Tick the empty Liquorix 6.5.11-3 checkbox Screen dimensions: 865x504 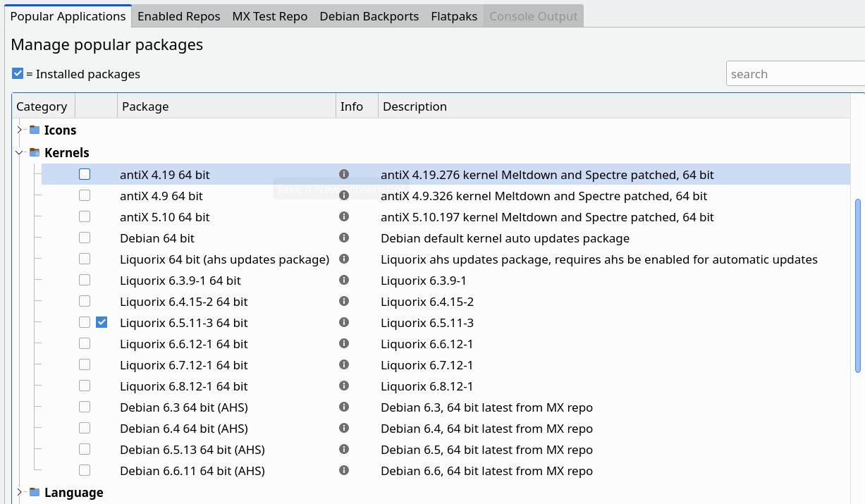click(x=85, y=322)
